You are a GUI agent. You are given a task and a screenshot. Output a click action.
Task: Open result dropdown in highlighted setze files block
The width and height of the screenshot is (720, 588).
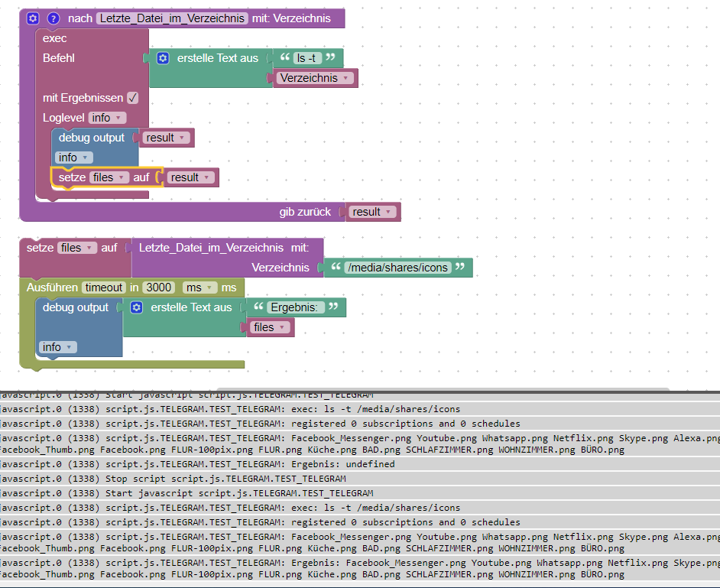point(190,177)
